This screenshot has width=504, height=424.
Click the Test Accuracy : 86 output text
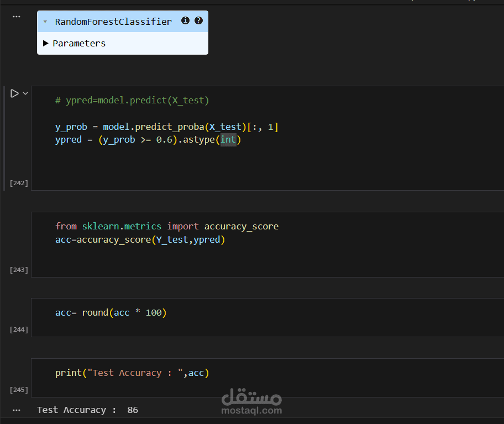pyautogui.click(x=87, y=410)
